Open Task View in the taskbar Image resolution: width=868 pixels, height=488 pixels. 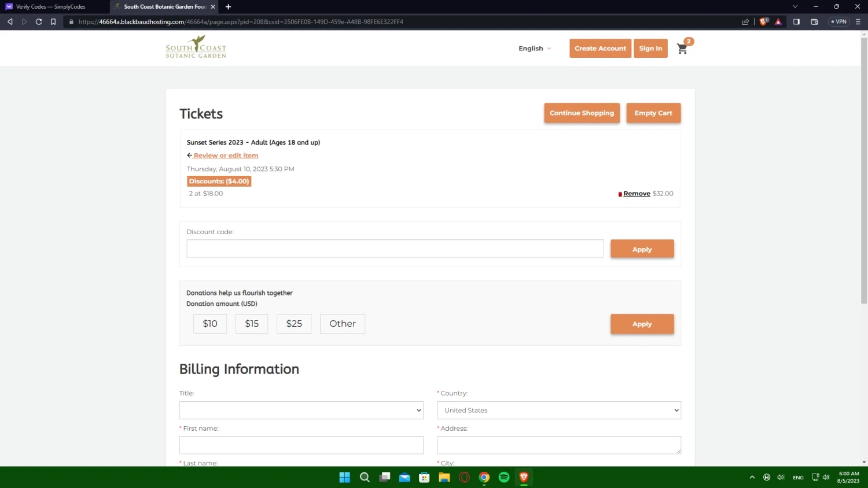(x=385, y=477)
